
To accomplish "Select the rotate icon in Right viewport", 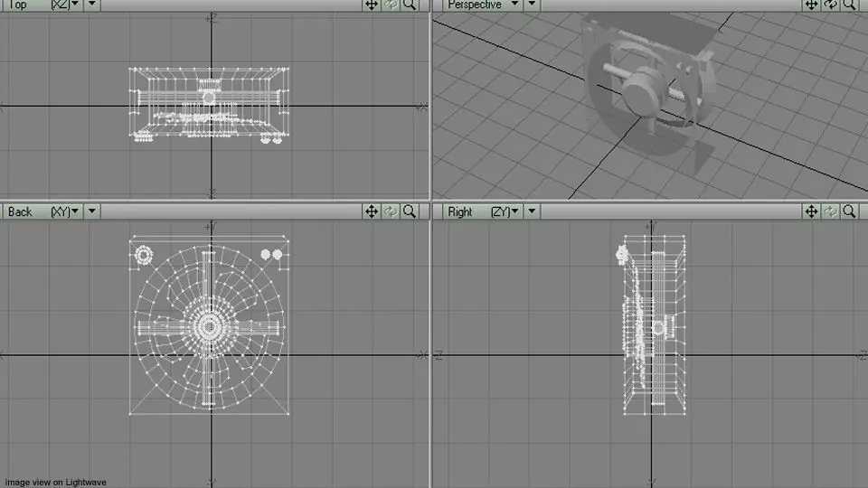I will point(830,211).
